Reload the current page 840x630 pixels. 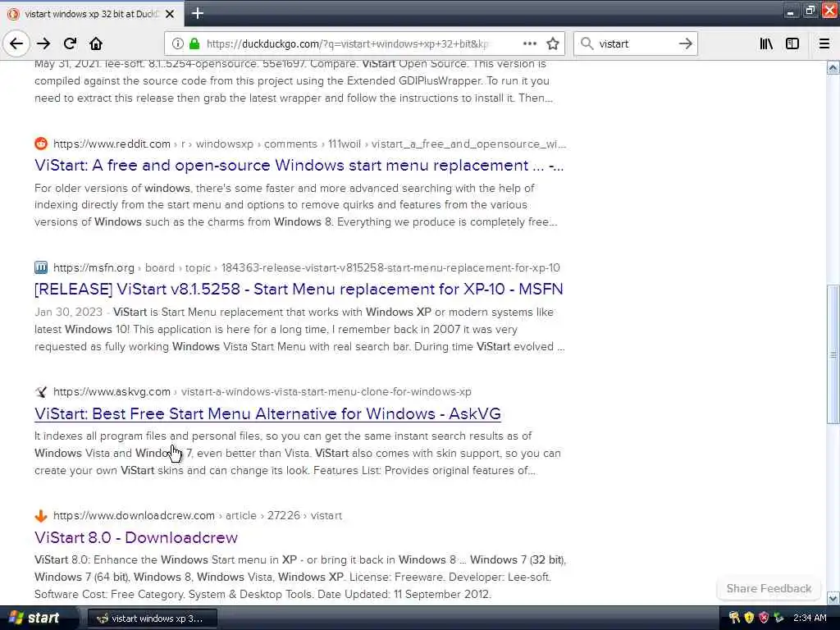point(70,43)
